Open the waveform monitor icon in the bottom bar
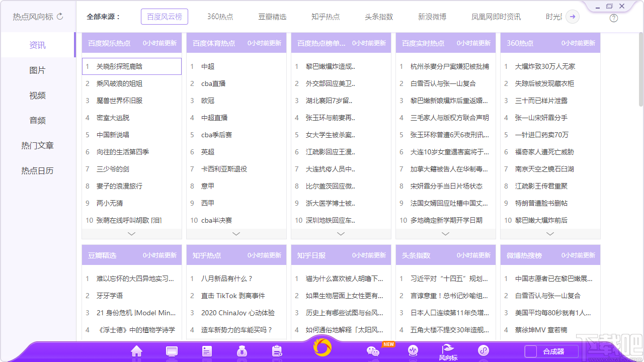This screenshot has height=362, width=644. coord(413,350)
